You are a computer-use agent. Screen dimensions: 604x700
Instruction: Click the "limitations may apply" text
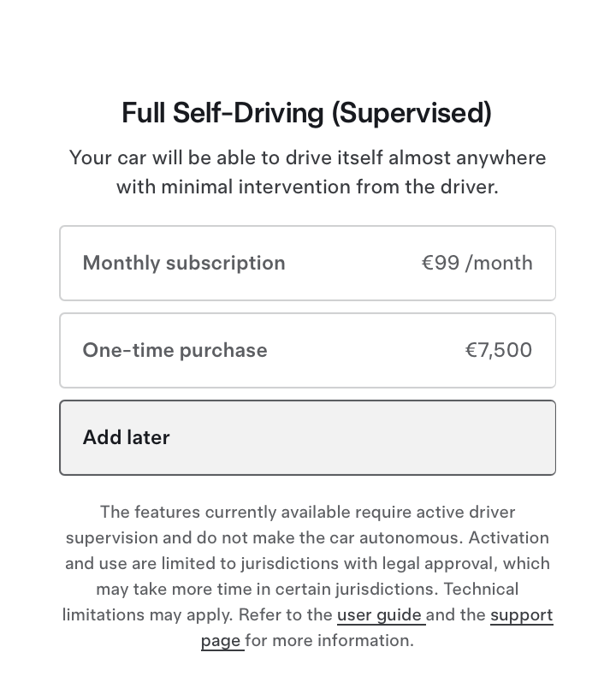145,615
